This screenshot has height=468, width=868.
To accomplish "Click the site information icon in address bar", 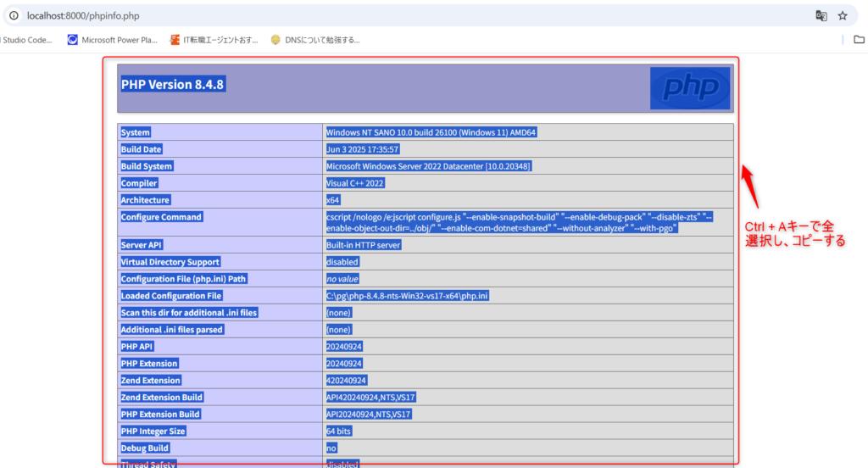I will pyautogui.click(x=14, y=15).
